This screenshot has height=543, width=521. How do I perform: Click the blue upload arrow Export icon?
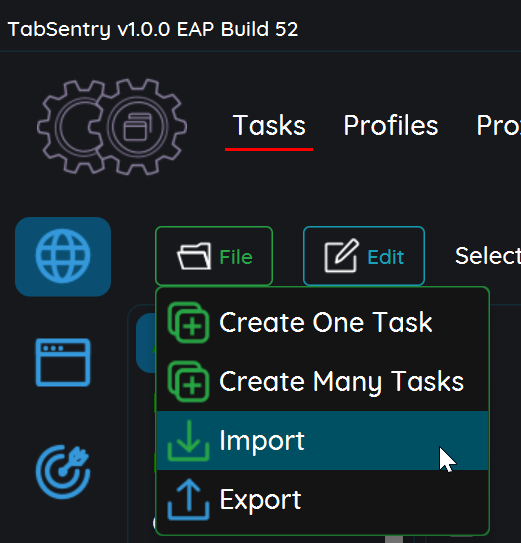pyautogui.click(x=188, y=499)
